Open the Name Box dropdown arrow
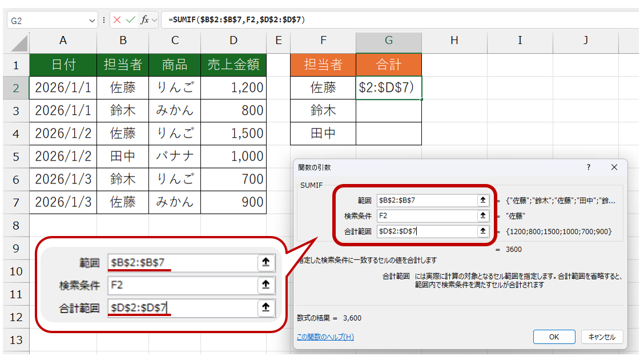The height and width of the screenshot is (360, 644). (x=93, y=20)
